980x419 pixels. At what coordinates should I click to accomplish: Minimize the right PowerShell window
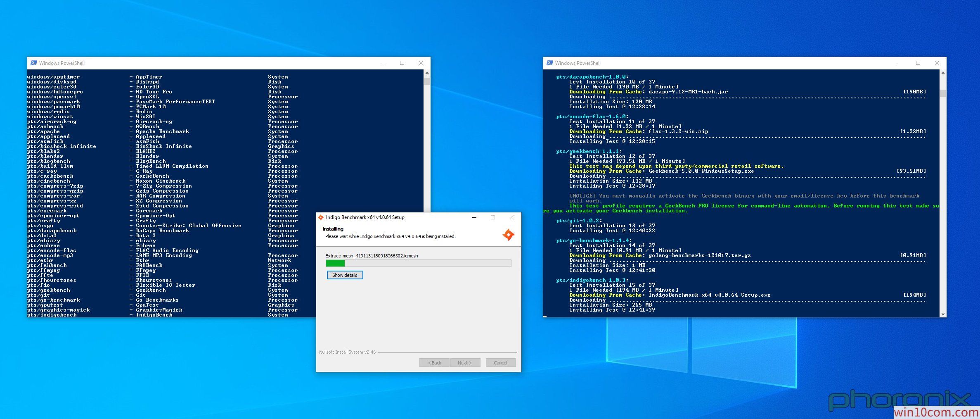(x=900, y=63)
